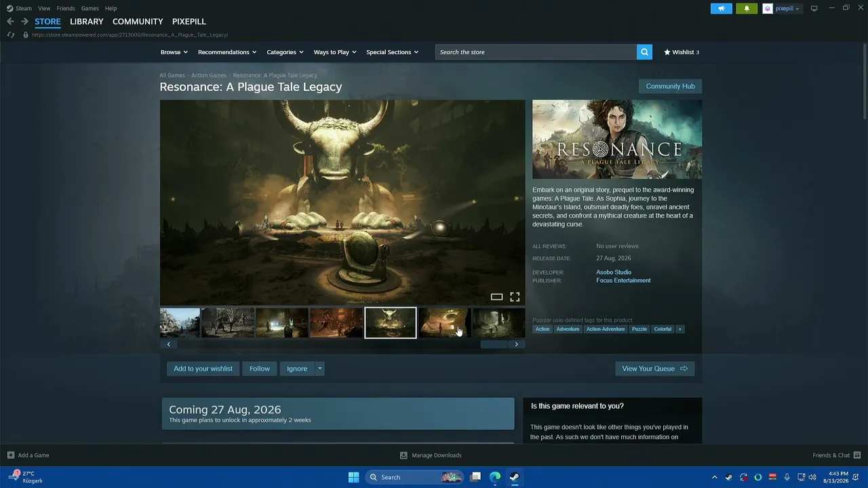Open the Manage Downloads icon
The image size is (868, 488).
click(403, 455)
